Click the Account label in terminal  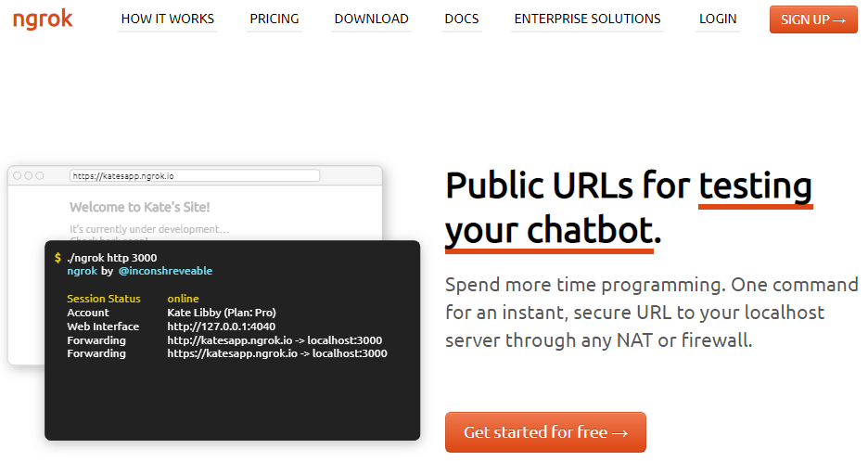click(88, 313)
